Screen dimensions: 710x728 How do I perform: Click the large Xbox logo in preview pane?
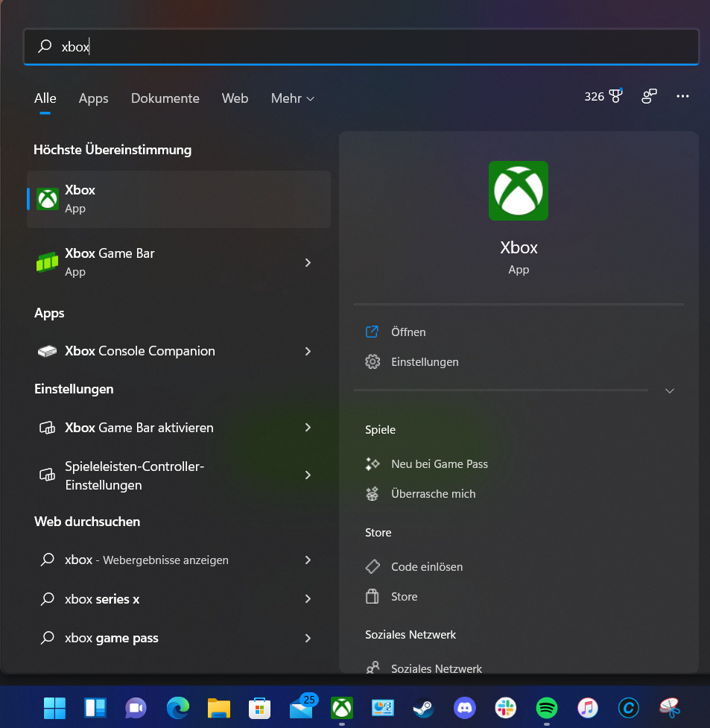point(519,191)
